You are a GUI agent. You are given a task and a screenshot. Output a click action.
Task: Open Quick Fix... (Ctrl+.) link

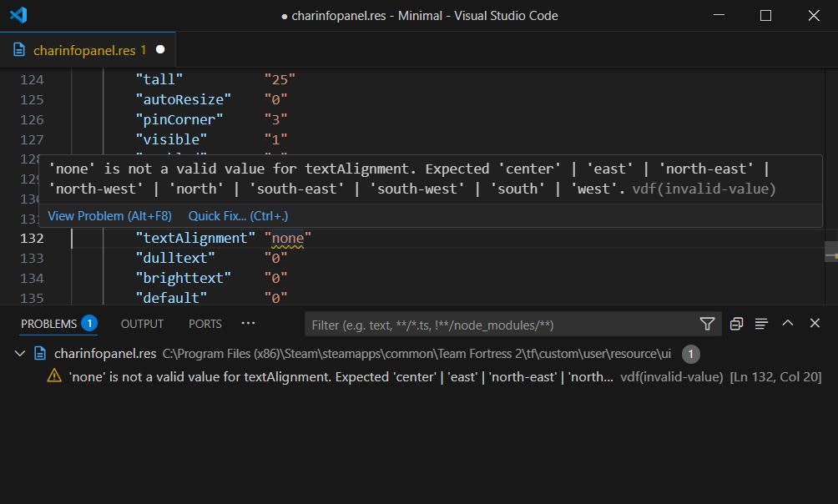point(238,216)
